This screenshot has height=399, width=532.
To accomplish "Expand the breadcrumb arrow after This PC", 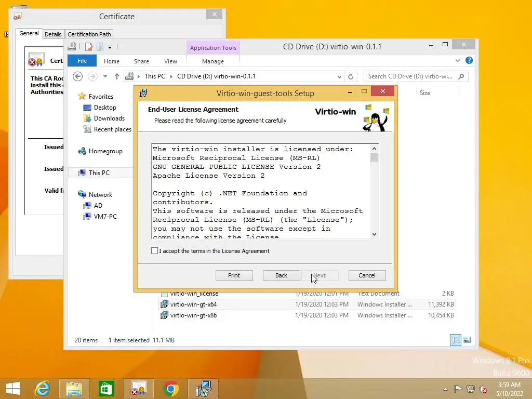I will click(x=171, y=76).
